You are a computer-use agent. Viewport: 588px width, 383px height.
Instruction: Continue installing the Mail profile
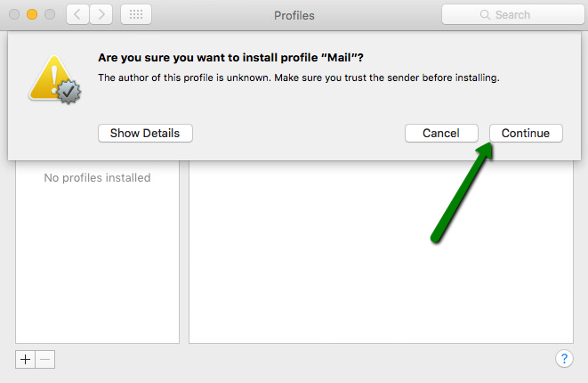click(x=526, y=134)
